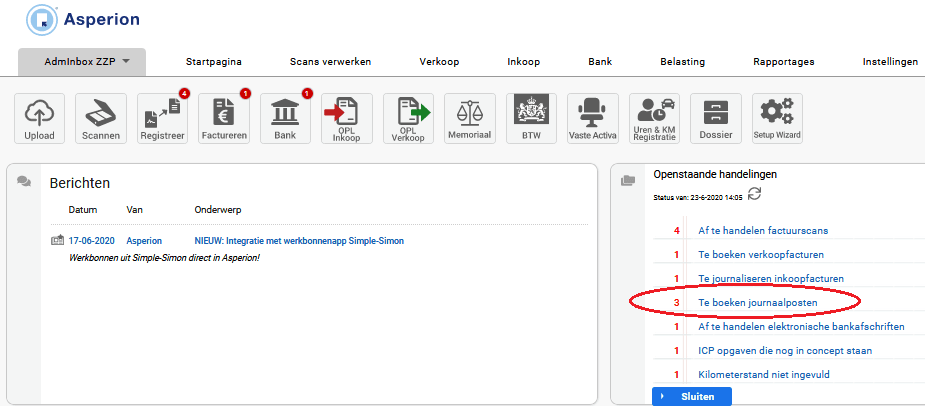Open Af te handelen factuurscans link

pos(763,231)
